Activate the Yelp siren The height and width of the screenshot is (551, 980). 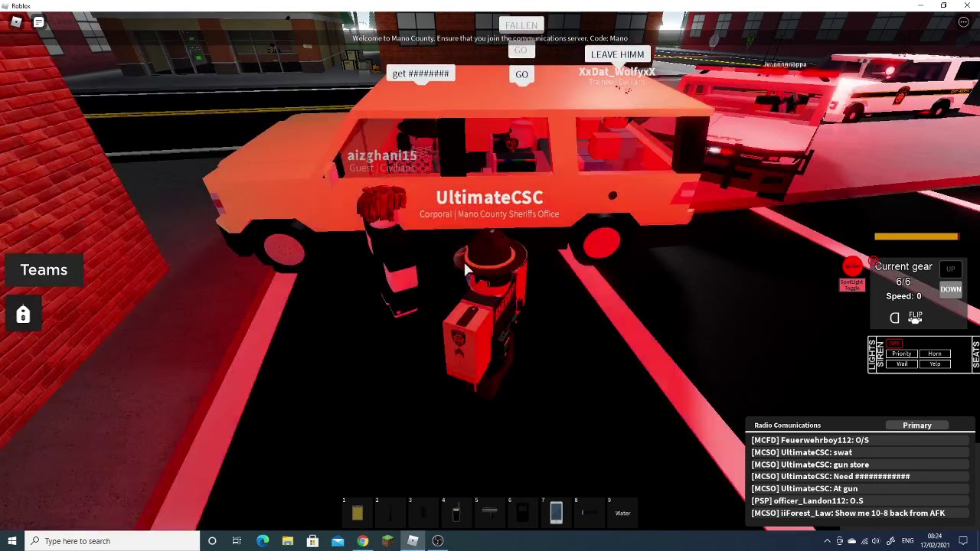934,364
